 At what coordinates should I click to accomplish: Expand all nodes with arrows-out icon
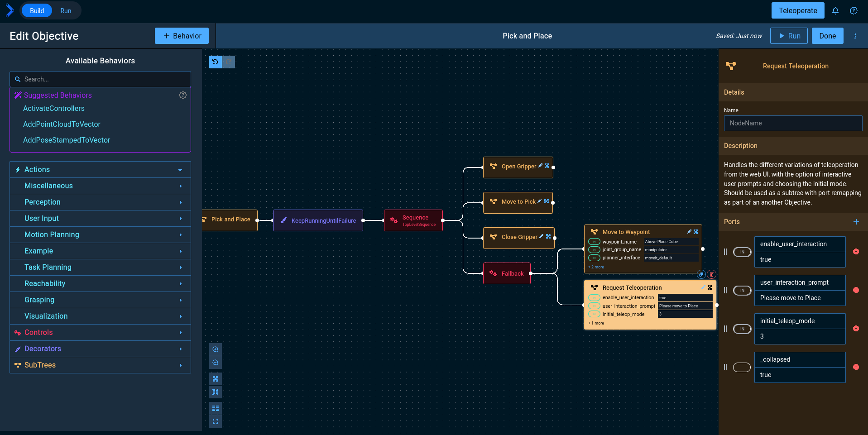pos(216,379)
